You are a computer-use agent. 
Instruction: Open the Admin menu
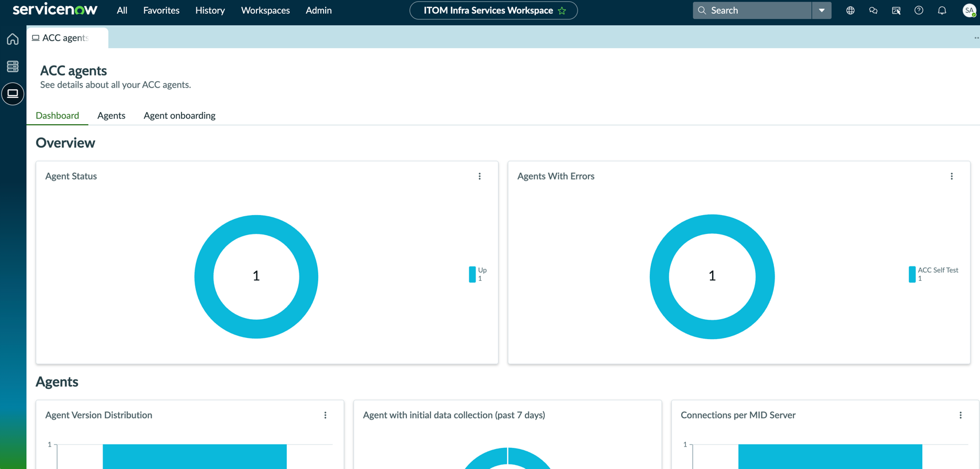[319, 10]
